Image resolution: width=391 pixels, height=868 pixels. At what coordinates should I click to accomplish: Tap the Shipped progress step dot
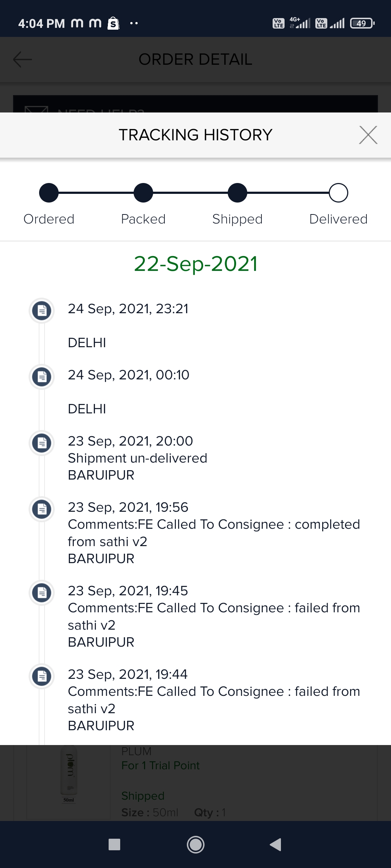(x=237, y=193)
